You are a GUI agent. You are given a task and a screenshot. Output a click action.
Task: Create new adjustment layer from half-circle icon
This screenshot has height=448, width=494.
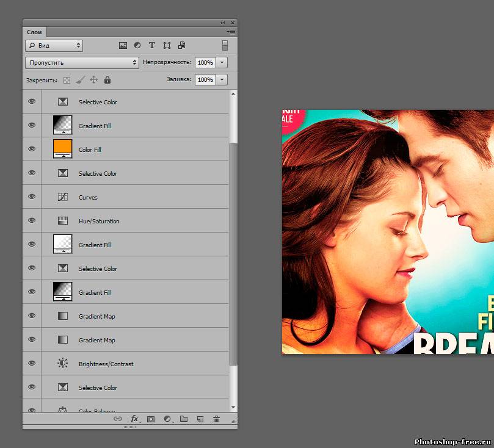[167, 419]
